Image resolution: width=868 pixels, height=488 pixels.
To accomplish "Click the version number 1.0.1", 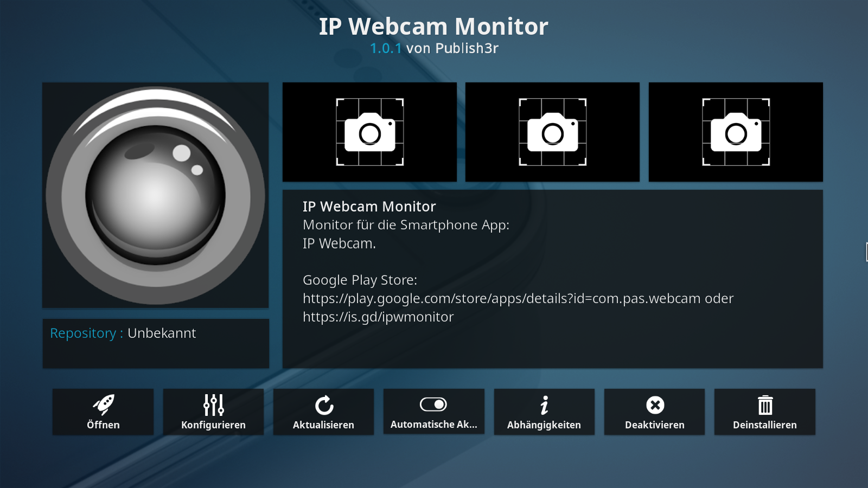I will [x=386, y=48].
